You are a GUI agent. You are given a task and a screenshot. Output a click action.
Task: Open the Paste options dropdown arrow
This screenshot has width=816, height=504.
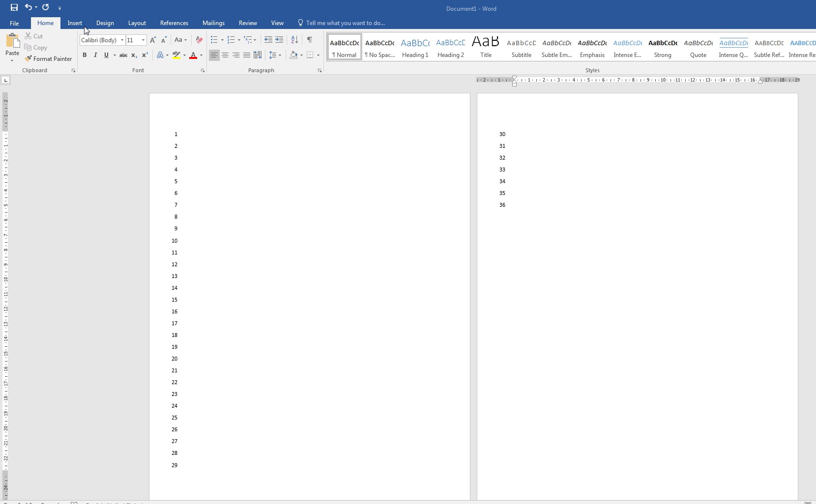coord(12,60)
